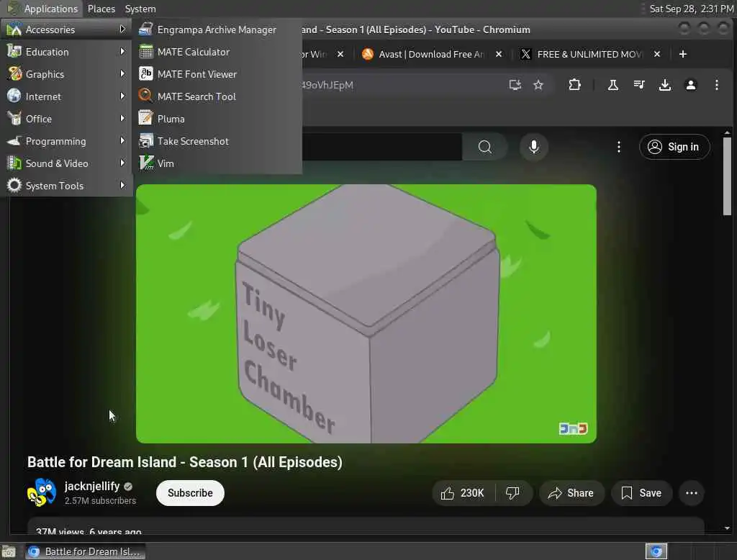Launch Take Screenshot utility
This screenshot has height=560, width=737.
point(217,141)
